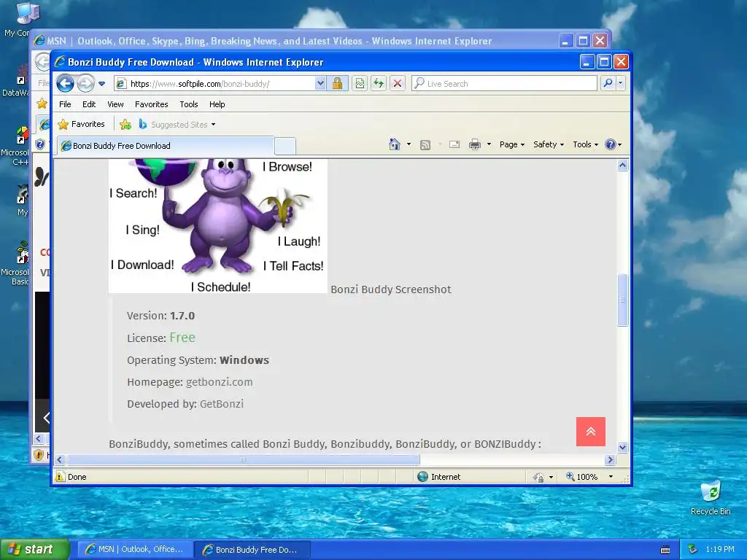747x560 pixels.
Task: Click the Print icon
Action: point(474,144)
